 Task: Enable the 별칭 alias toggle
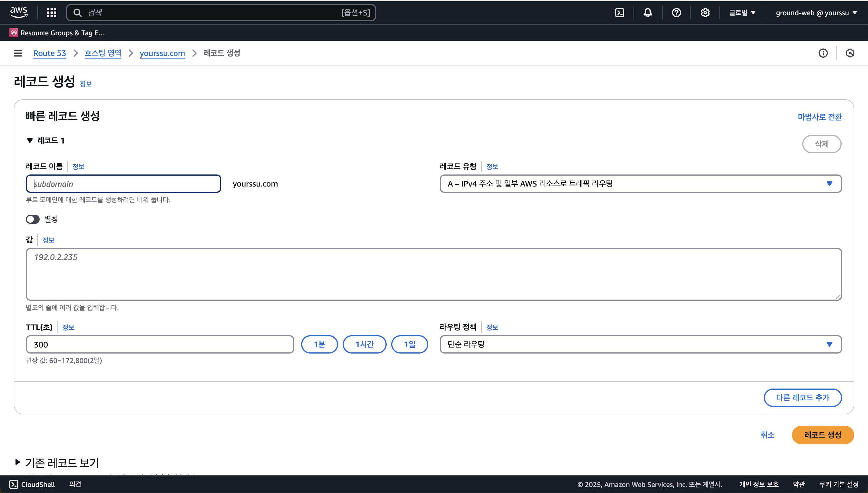point(32,219)
